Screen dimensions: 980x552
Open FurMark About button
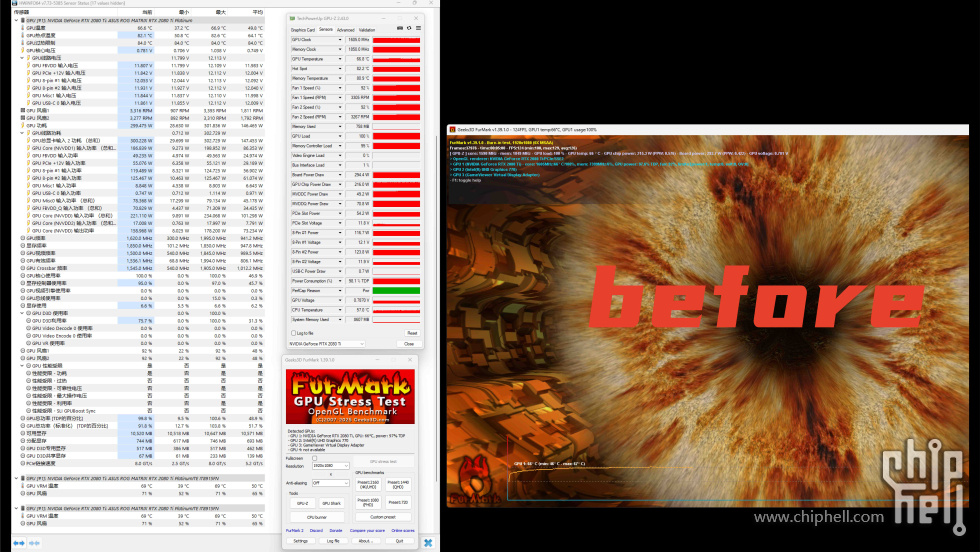point(366,541)
